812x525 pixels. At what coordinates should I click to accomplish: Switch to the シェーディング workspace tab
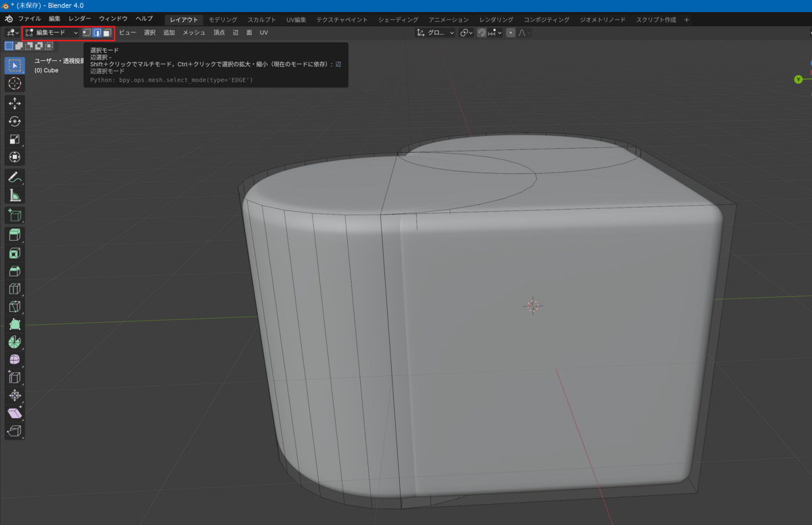[x=398, y=20]
